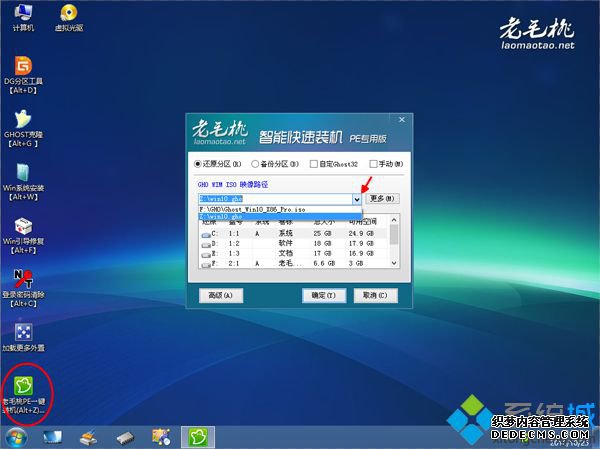Screen dimensions: 600x449
Task: Click partition list scroll-up arrow
Action: pyautogui.click(x=394, y=220)
